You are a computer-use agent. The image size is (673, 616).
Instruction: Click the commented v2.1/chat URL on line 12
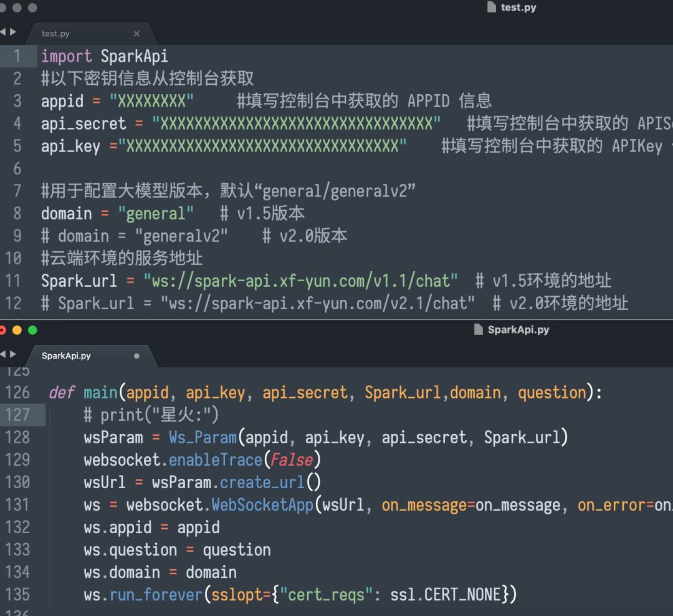318,303
